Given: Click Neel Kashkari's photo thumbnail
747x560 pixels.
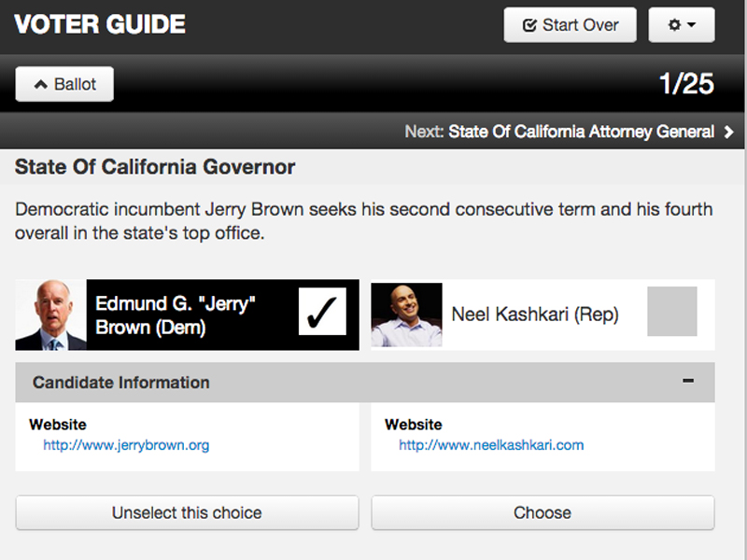Looking at the screenshot, I should click(x=407, y=315).
